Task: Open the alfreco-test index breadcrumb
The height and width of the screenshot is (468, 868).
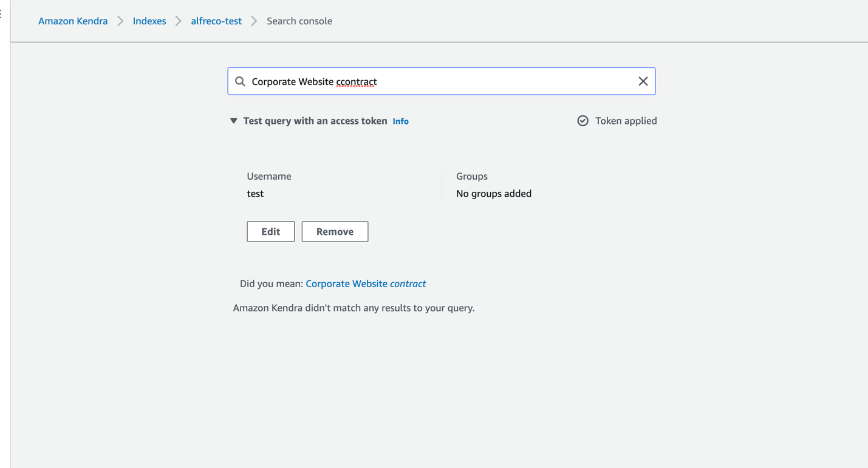Action: (216, 21)
